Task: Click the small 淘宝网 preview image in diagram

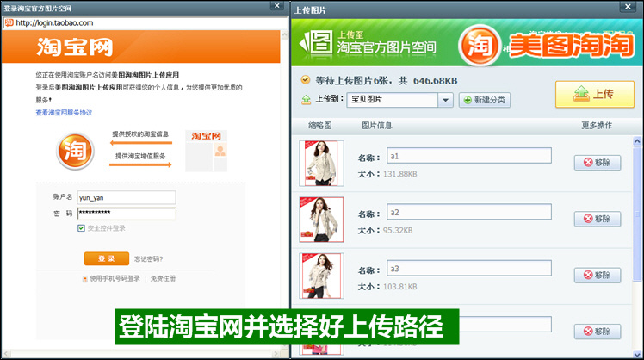Action: [206, 152]
